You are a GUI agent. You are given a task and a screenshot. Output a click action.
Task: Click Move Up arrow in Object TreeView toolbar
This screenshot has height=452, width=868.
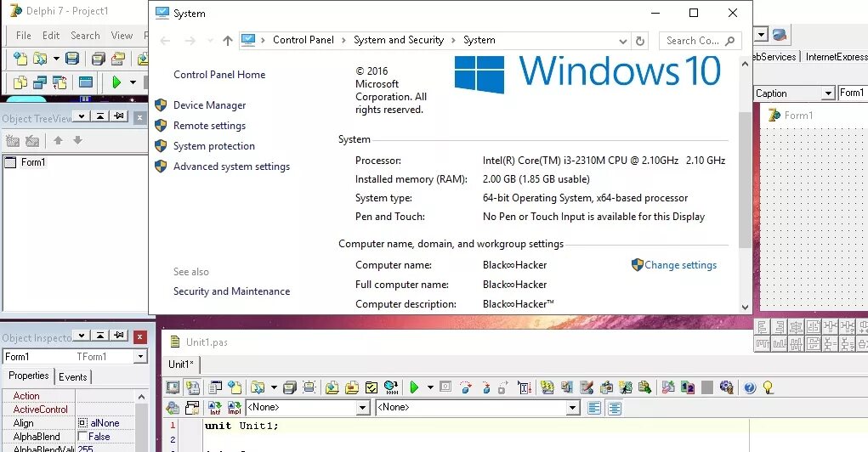coord(58,140)
